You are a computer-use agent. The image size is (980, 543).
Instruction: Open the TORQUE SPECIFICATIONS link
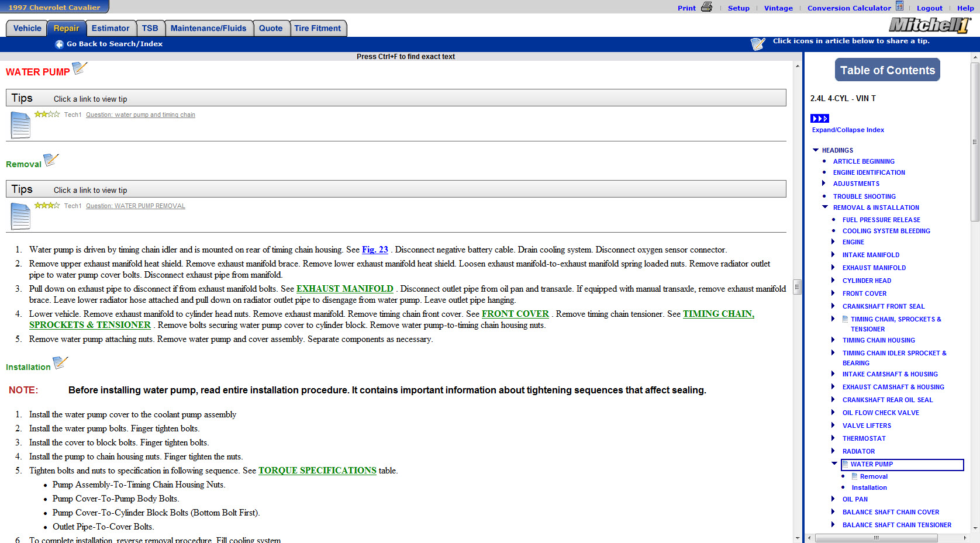318,471
